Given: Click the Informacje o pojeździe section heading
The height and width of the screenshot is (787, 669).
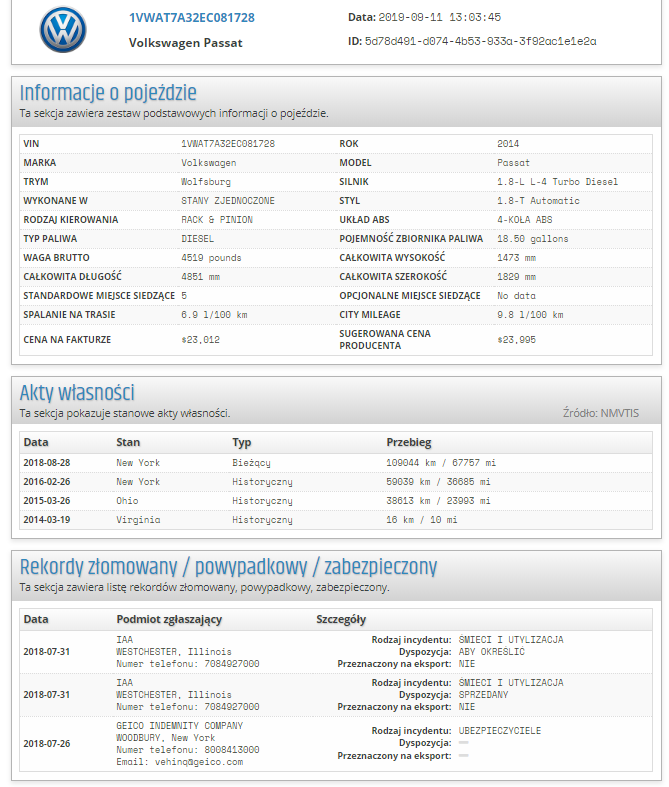Looking at the screenshot, I should 108,93.
